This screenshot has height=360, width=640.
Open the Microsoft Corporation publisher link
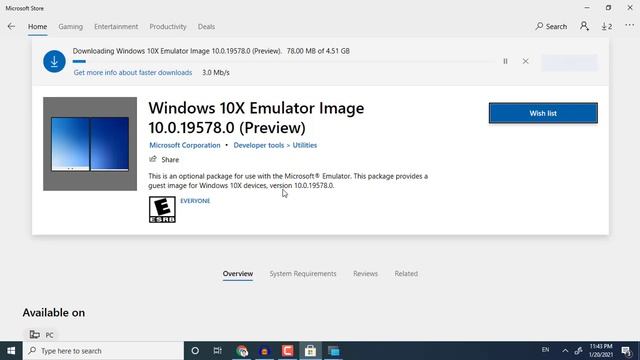184,145
